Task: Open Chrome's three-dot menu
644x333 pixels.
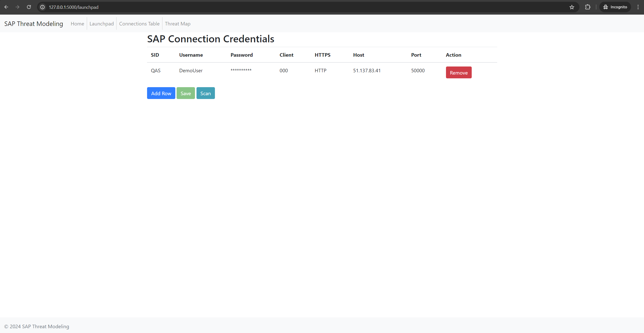Action: [638, 7]
